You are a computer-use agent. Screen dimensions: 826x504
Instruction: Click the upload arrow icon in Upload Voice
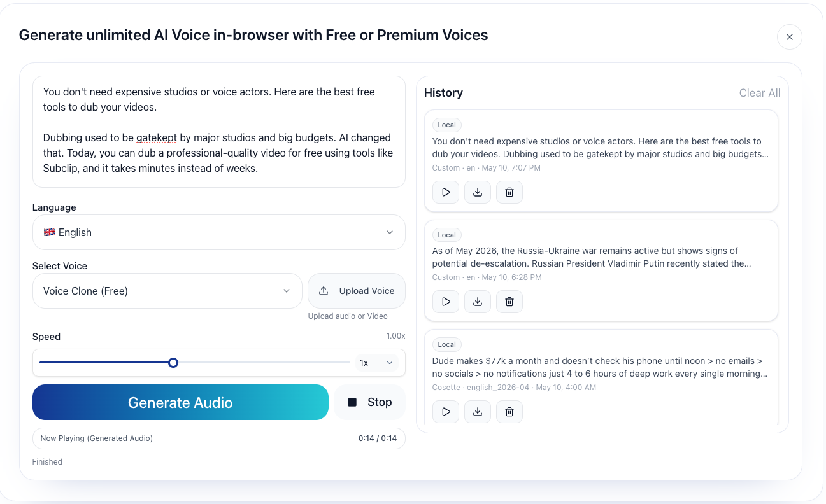324,291
